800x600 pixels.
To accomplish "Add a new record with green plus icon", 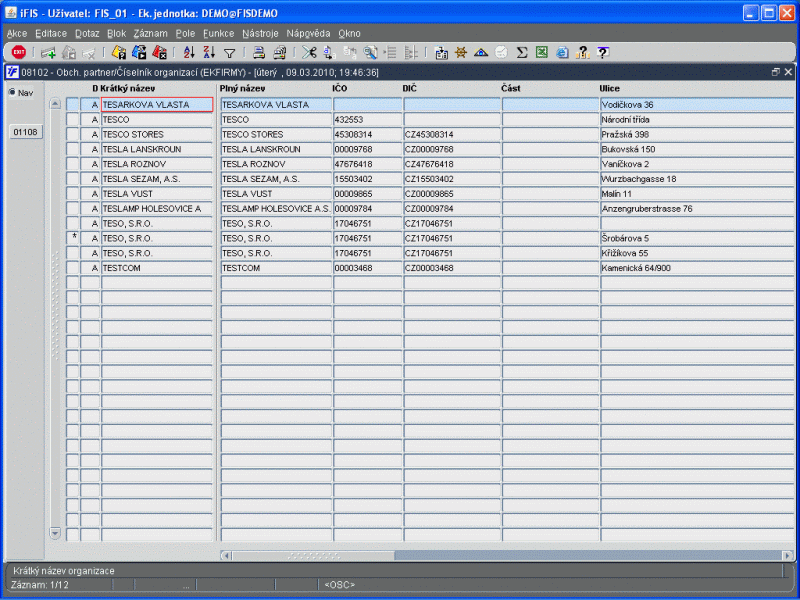I will point(48,53).
